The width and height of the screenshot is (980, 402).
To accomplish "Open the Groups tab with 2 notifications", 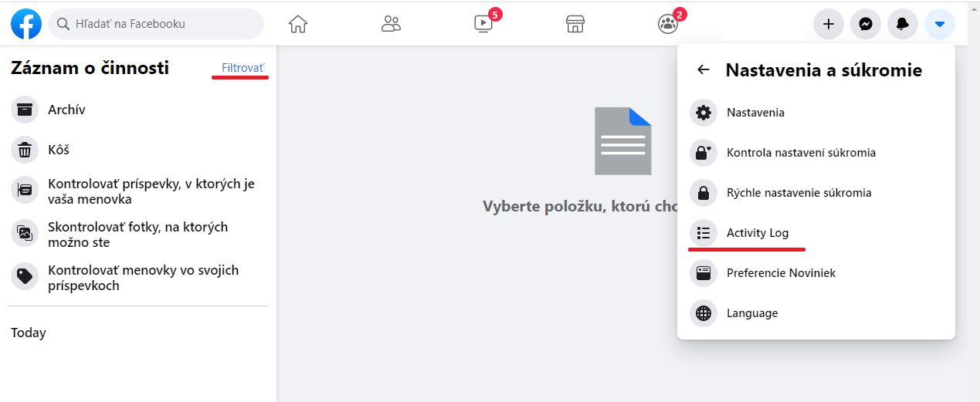I will pyautogui.click(x=668, y=24).
